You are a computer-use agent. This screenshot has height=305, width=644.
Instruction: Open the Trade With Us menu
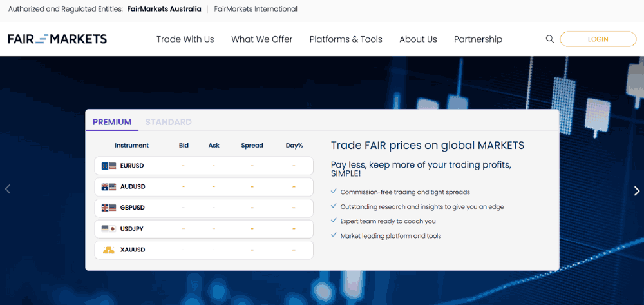coord(185,39)
